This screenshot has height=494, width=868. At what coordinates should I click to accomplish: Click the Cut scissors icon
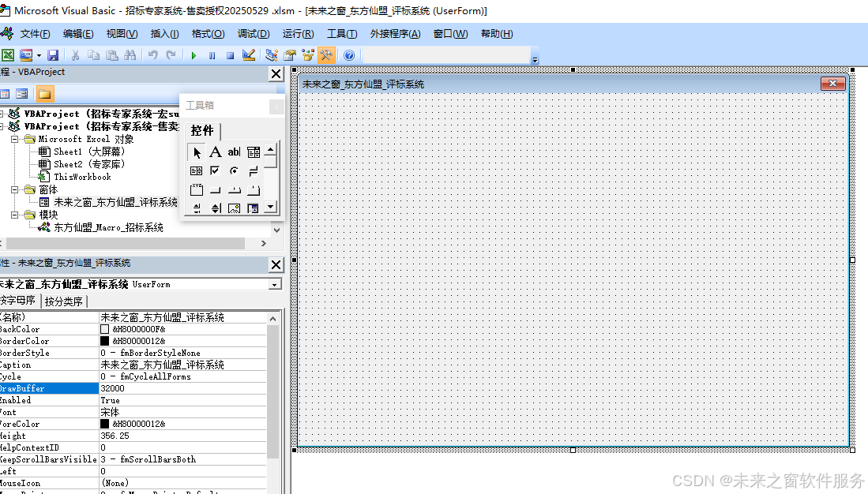click(75, 54)
